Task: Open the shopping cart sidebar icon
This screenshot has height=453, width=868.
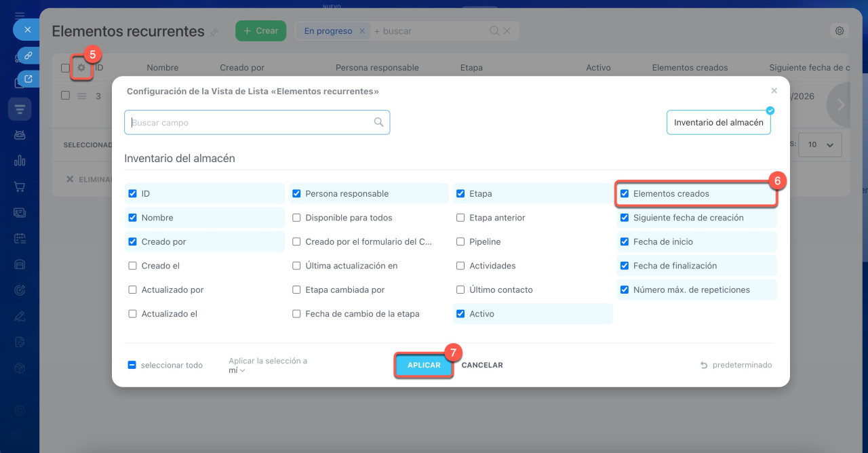Action: (20, 186)
